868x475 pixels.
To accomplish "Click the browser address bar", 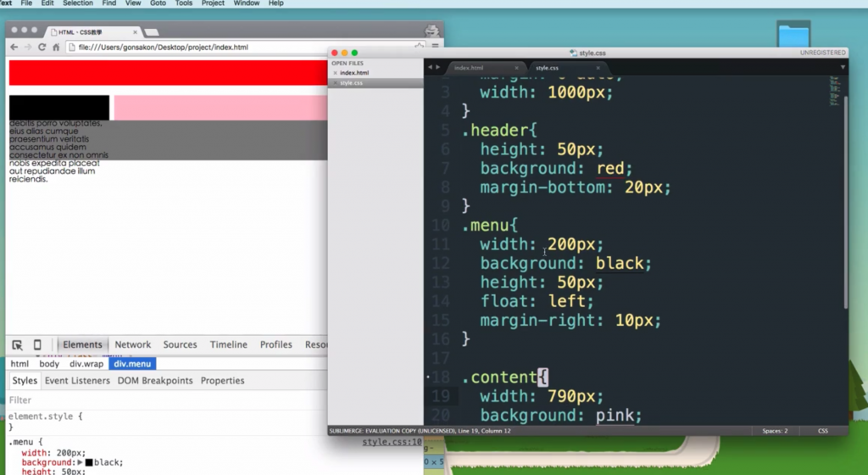I will click(243, 47).
